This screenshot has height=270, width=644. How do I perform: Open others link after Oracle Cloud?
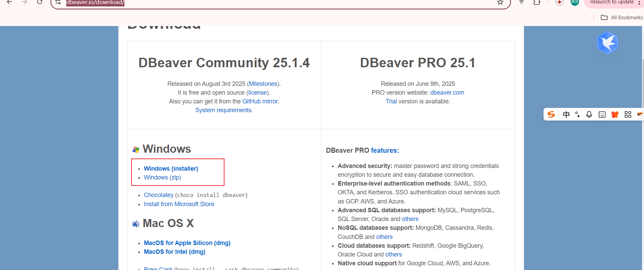pyautogui.click(x=393, y=254)
